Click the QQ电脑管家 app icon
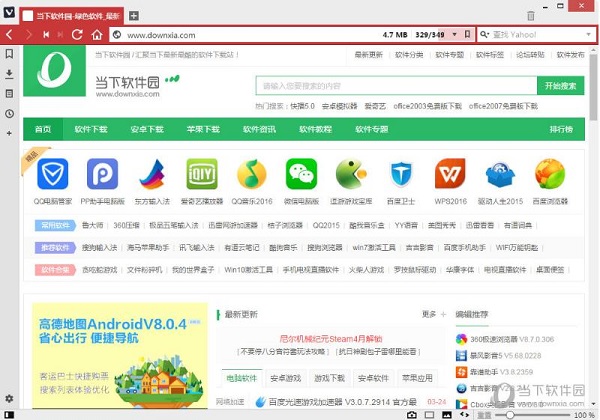Image resolution: width=600 pixels, height=420 pixels. [x=53, y=174]
